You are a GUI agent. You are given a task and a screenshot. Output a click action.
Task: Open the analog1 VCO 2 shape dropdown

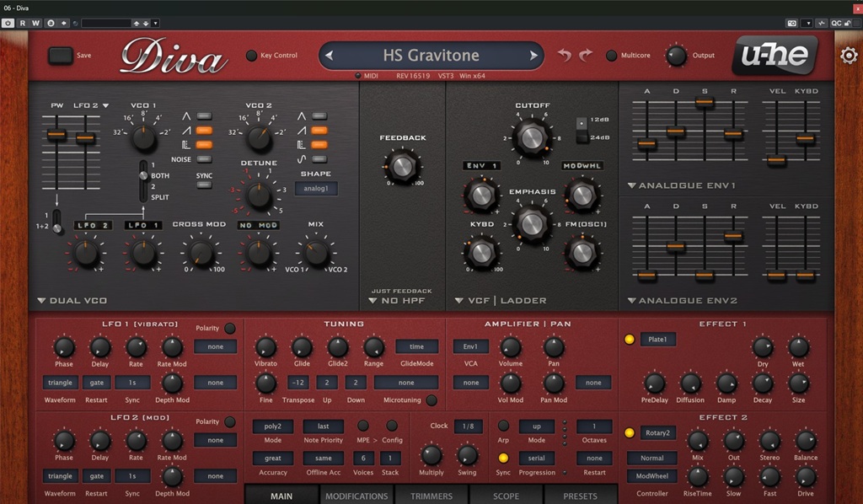[x=316, y=188]
